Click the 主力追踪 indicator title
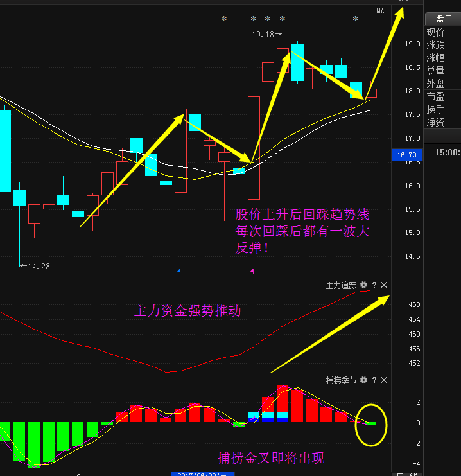Viewport: 461px width, 476px height. 342,285
